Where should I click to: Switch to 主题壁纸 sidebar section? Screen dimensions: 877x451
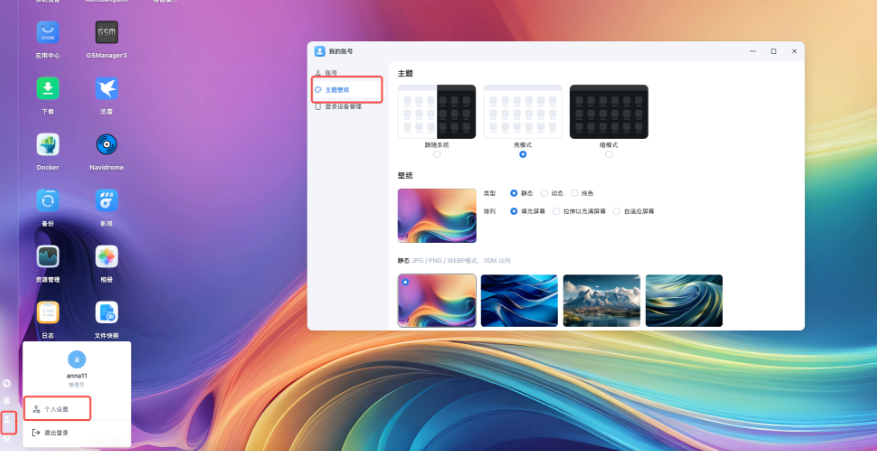pos(347,90)
